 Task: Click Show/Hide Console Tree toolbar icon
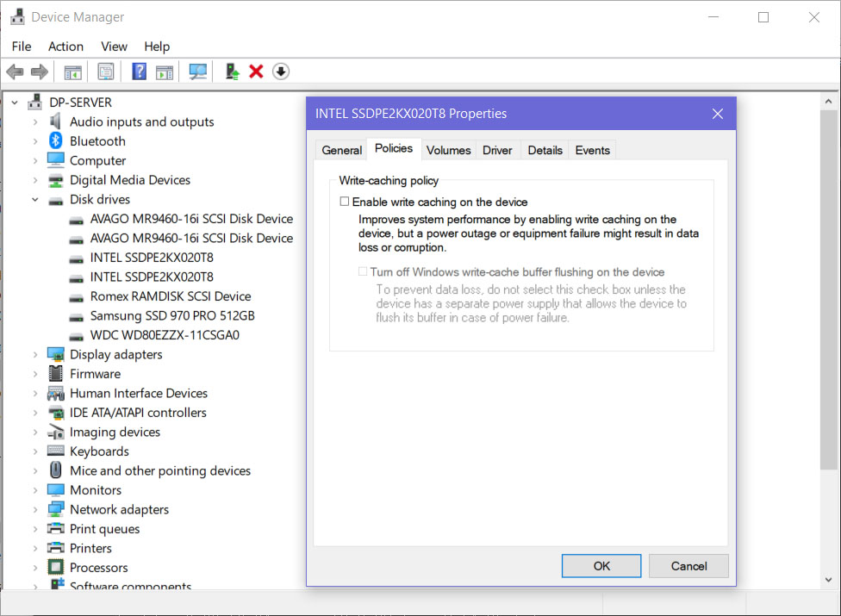[x=73, y=72]
